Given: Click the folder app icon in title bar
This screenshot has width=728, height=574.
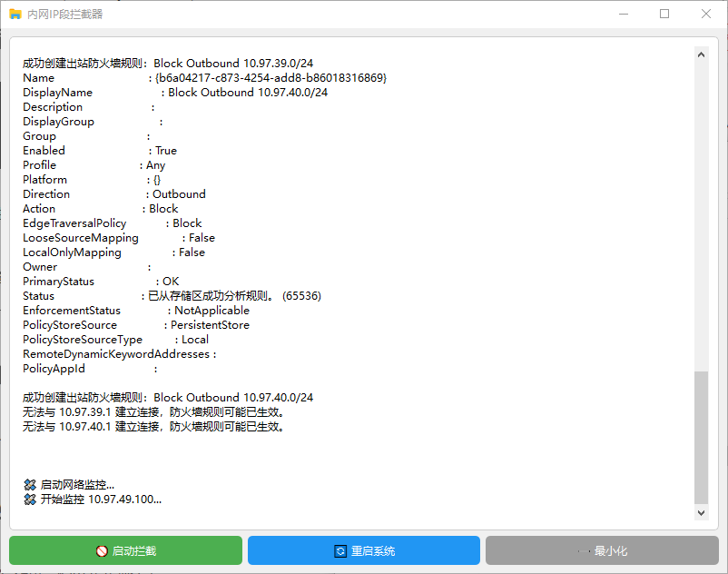Looking at the screenshot, I should (15, 15).
